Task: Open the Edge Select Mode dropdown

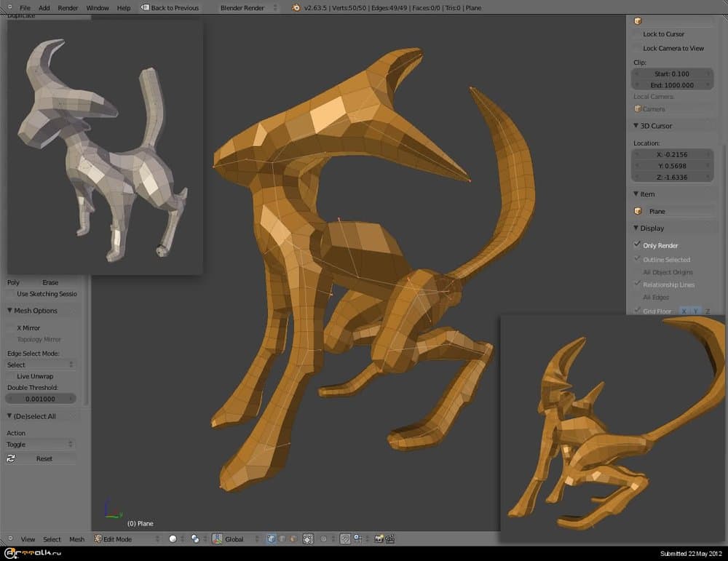Action: (40, 365)
